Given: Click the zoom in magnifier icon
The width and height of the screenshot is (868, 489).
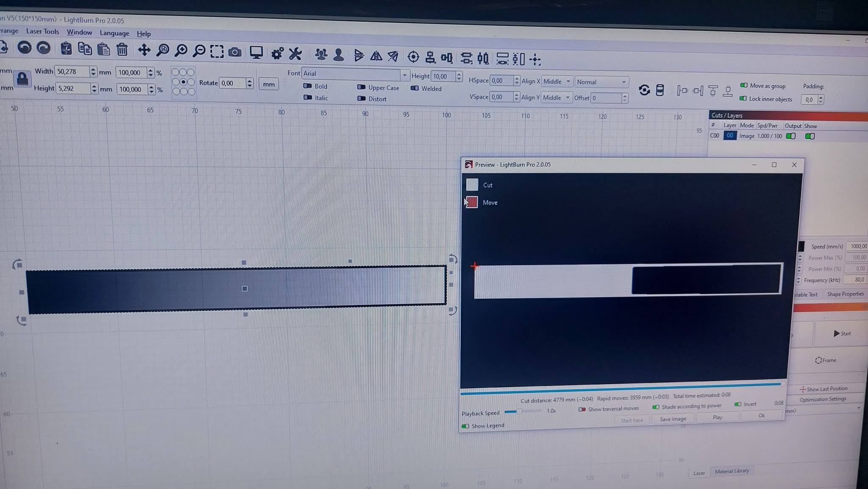Looking at the screenshot, I should coord(181,51).
